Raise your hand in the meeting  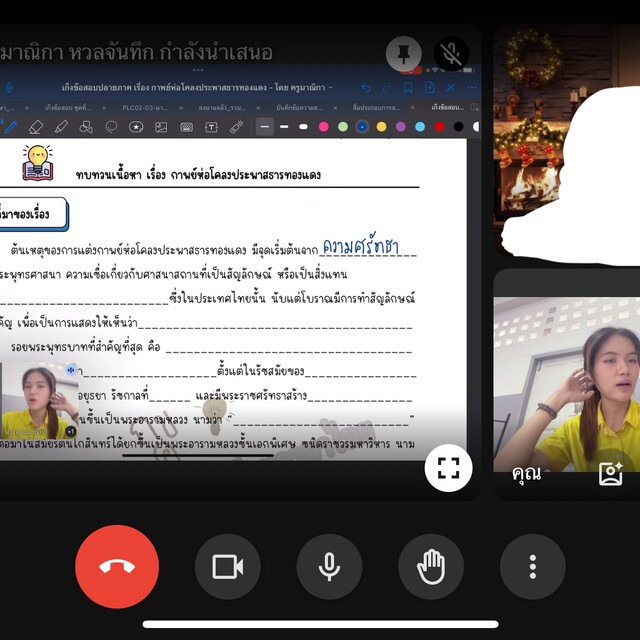tap(431, 567)
